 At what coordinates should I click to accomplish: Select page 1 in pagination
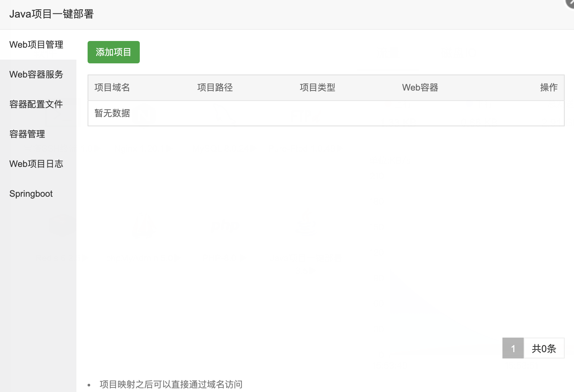[x=513, y=348]
